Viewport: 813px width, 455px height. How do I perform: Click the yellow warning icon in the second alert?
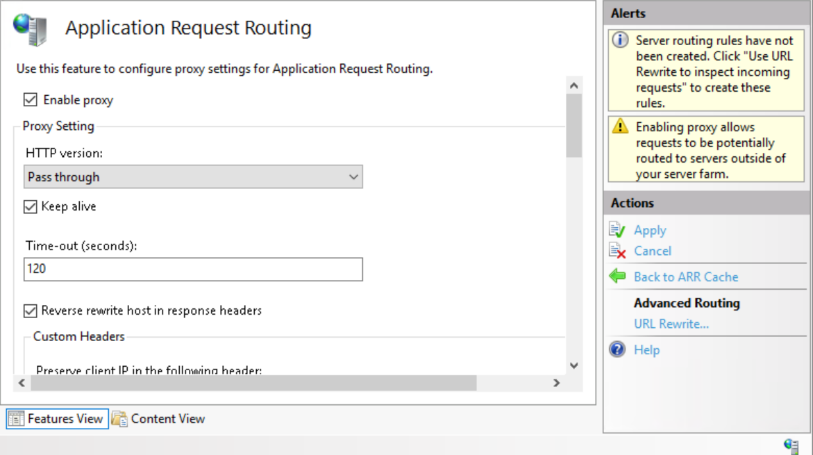pyautogui.click(x=620, y=126)
